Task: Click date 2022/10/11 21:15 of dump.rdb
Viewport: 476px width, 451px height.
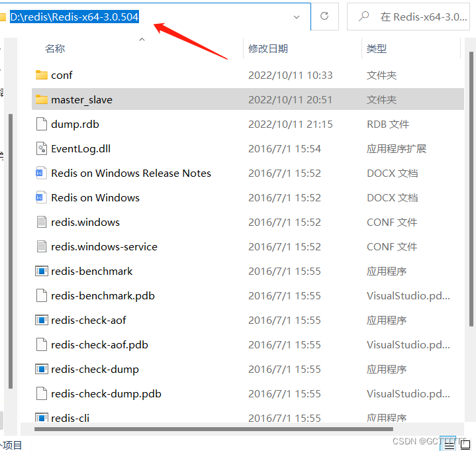Action: pos(291,125)
